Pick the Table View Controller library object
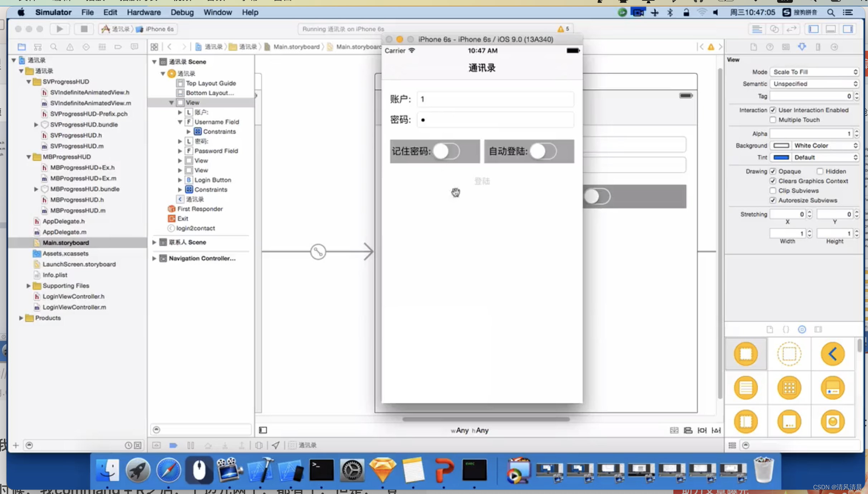This screenshot has width=868, height=494. point(746,388)
